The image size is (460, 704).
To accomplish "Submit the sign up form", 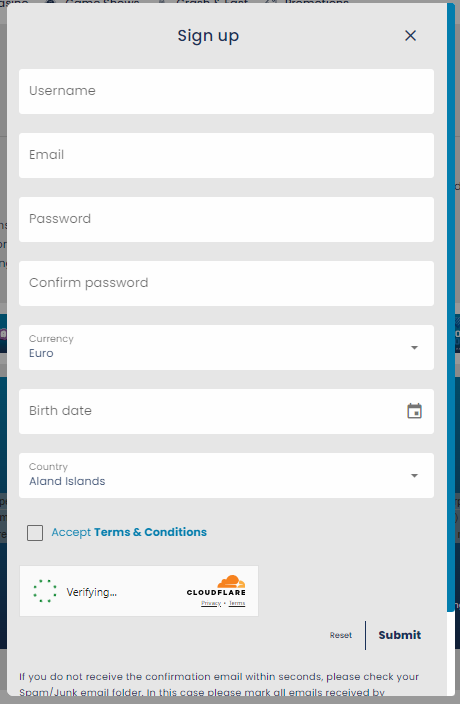I will pos(399,635).
